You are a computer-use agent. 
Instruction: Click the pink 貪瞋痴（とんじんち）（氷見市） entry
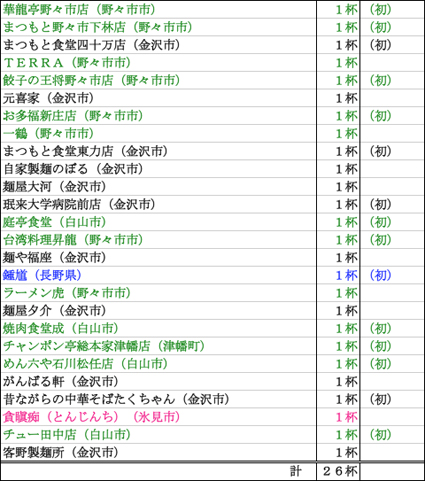pos(92,417)
